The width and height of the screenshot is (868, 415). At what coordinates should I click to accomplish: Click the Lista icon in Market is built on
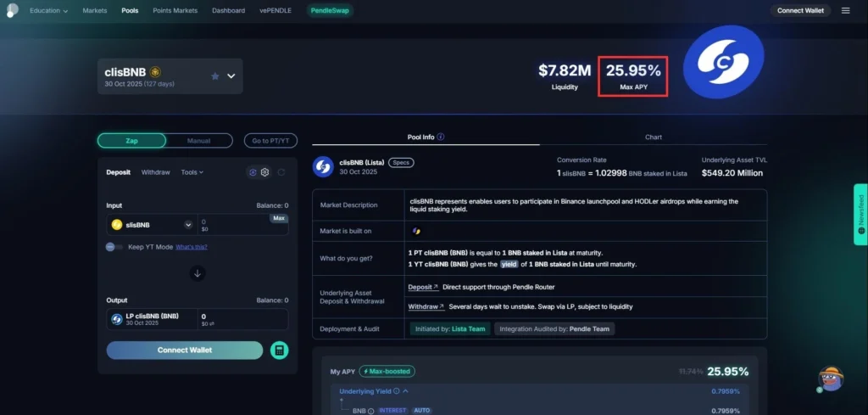point(416,231)
